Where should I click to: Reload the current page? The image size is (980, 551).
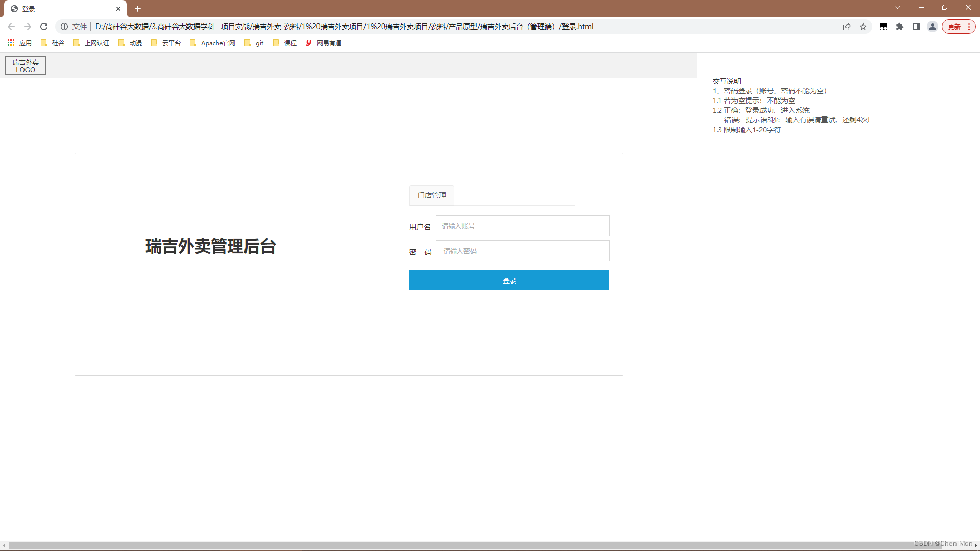coord(44,27)
